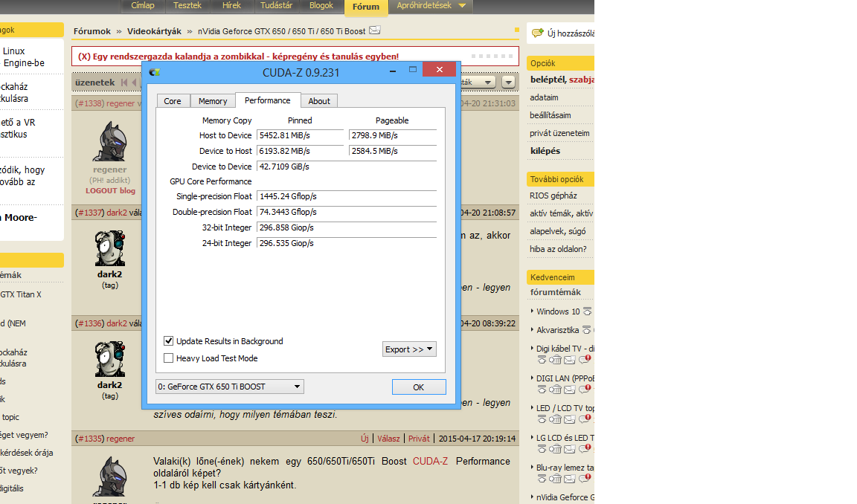
Task: Click regener avatar in post #1338
Action: (110, 141)
